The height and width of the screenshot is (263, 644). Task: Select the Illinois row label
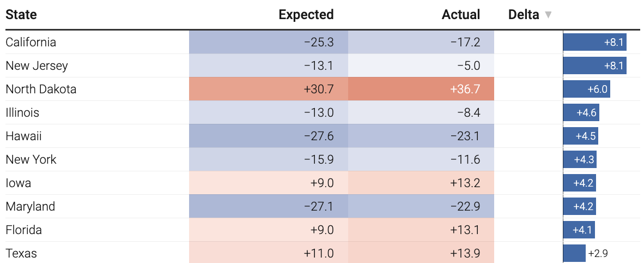[x=22, y=113]
